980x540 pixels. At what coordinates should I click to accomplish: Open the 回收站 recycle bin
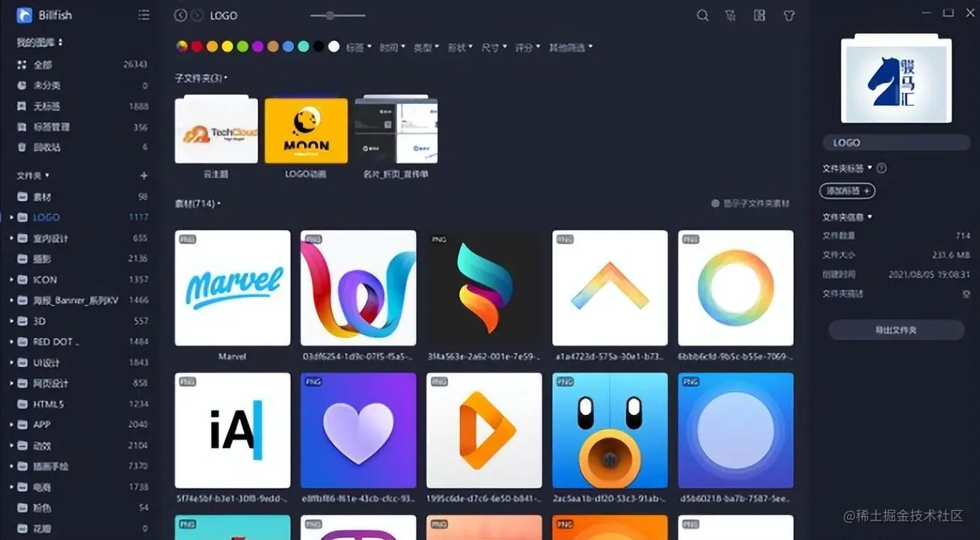point(46,147)
